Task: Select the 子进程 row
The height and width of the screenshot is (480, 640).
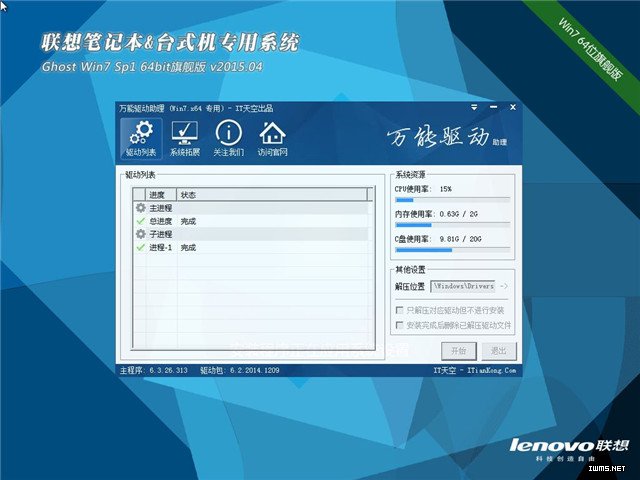Action: [x=251, y=234]
